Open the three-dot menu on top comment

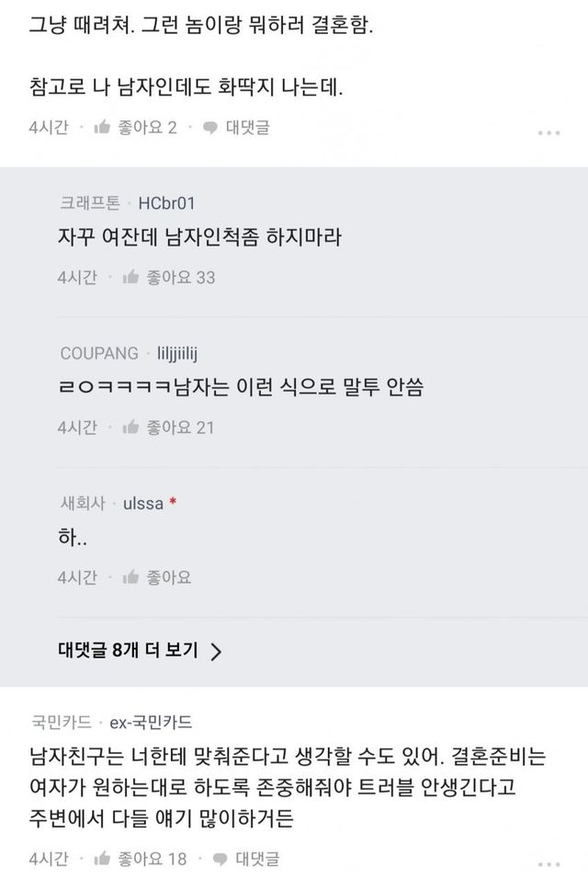point(548,132)
